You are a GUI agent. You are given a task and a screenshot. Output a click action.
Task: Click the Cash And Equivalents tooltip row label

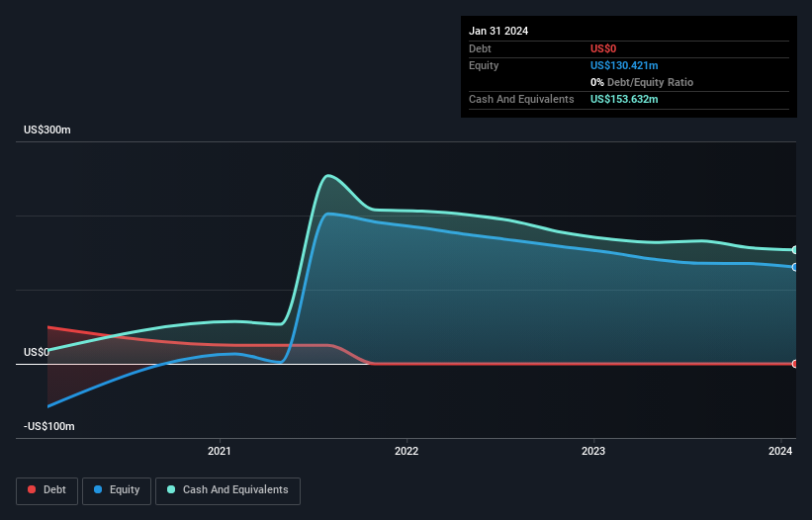click(x=521, y=99)
